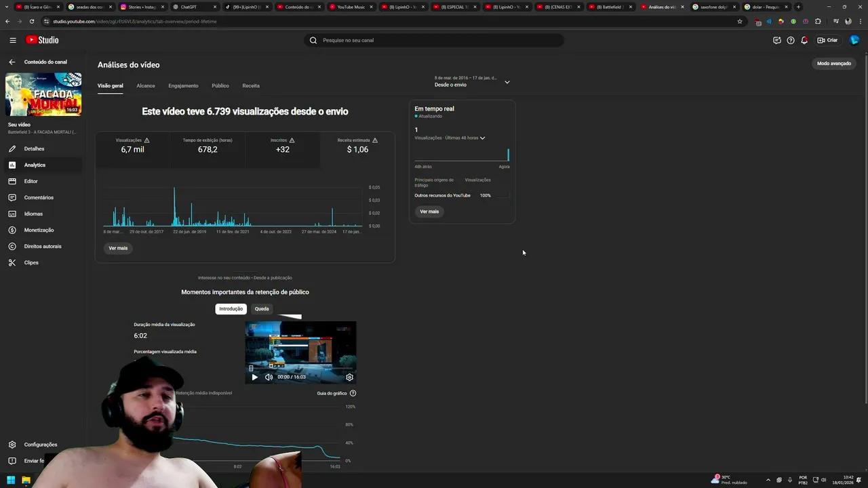Bookmark this page with the star icon
868x488 pixels.
click(740, 21)
